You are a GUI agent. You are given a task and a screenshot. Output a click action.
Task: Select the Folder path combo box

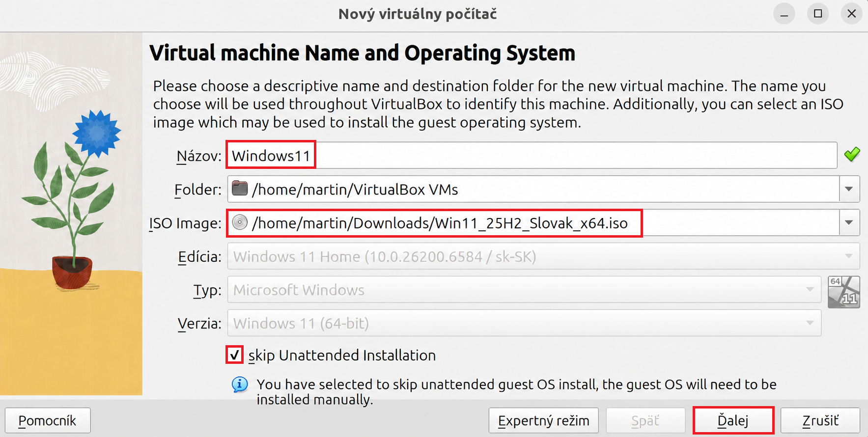click(543, 189)
